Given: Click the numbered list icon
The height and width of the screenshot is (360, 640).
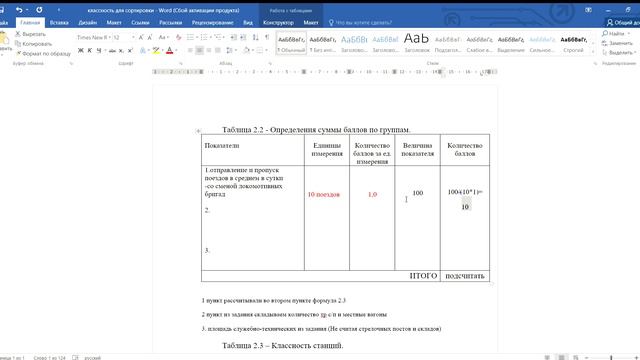Looking at the screenshot, I should [204, 37].
